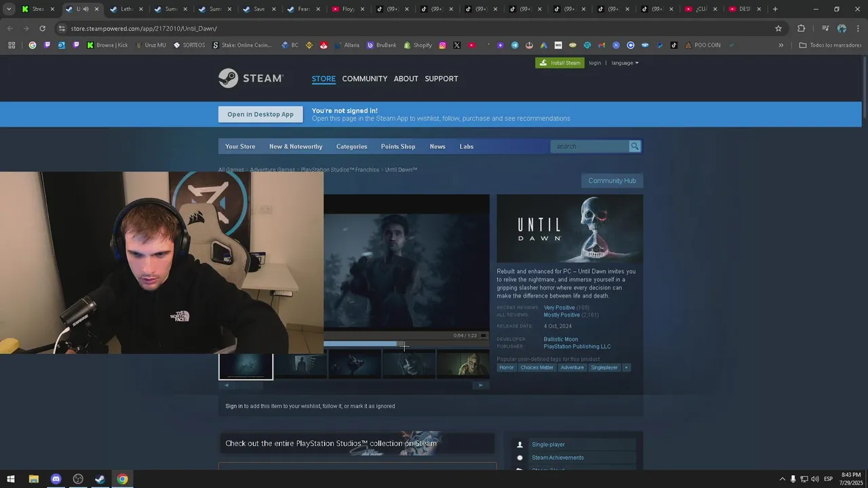Click the Horror tag
The height and width of the screenshot is (488, 868).
pos(507,367)
